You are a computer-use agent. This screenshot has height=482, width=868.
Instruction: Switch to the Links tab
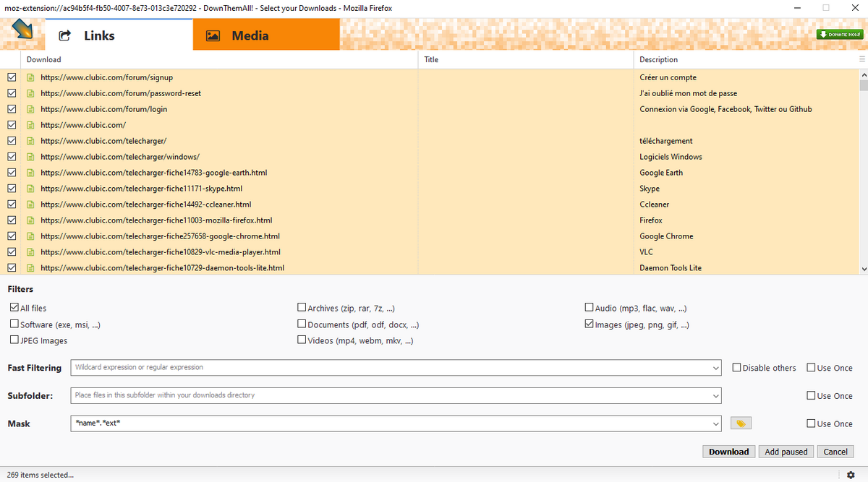(119, 35)
